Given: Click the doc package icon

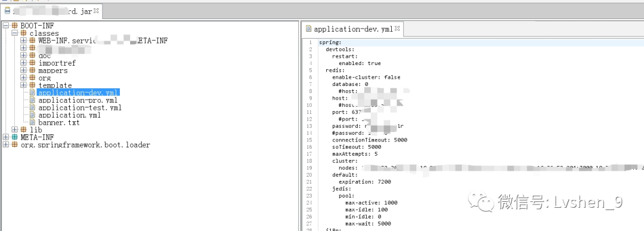Looking at the screenshot, I should coord(32,56).
